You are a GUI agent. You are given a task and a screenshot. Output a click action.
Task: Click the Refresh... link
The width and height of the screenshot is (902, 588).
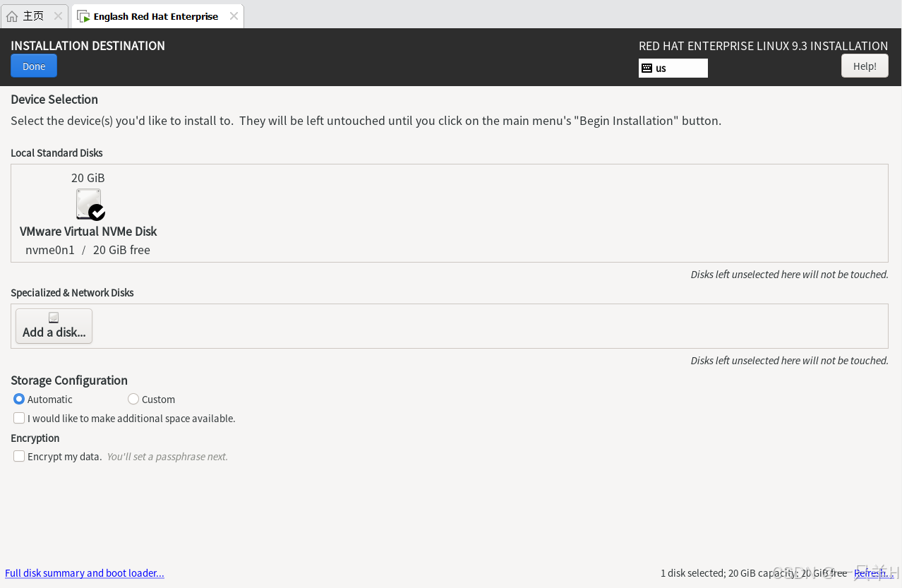coord(874,573)
